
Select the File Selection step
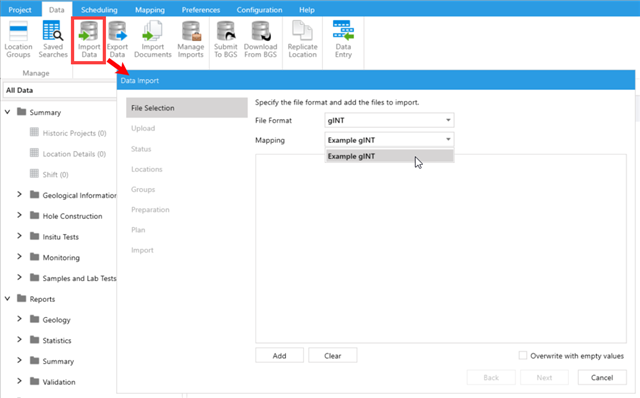tap(187, 108)
